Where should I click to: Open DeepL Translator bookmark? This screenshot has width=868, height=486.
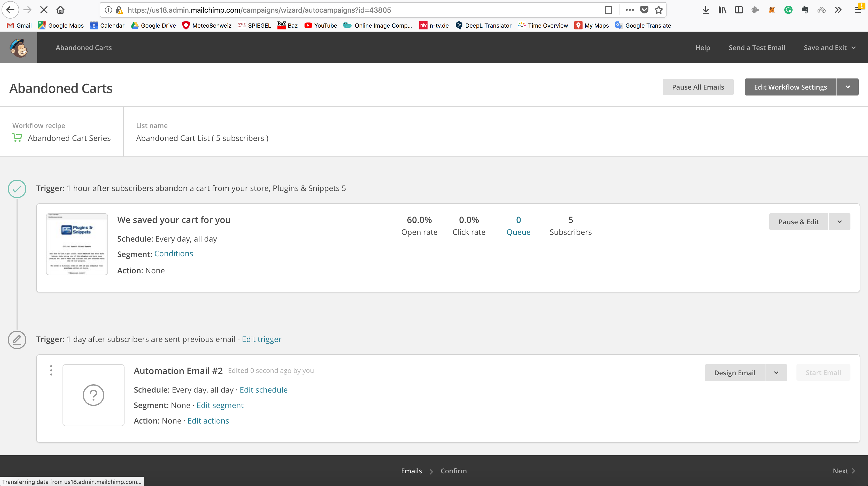[483, 25]
